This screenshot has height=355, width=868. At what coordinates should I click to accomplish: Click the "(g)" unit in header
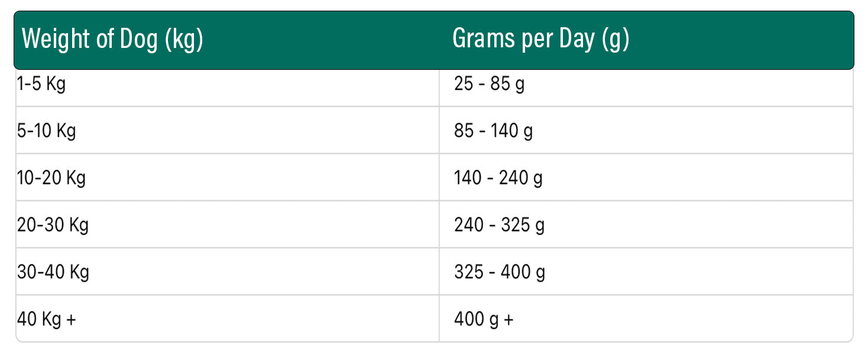615,40
